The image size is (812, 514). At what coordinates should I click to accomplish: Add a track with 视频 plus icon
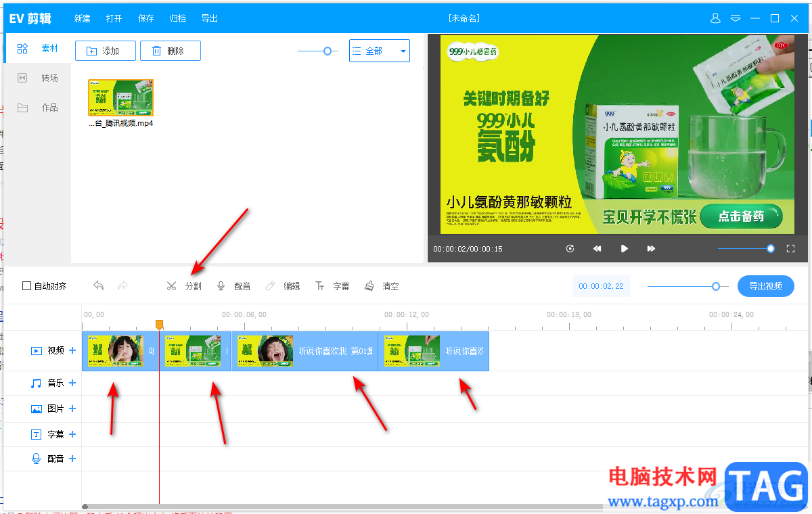point(72,350)
